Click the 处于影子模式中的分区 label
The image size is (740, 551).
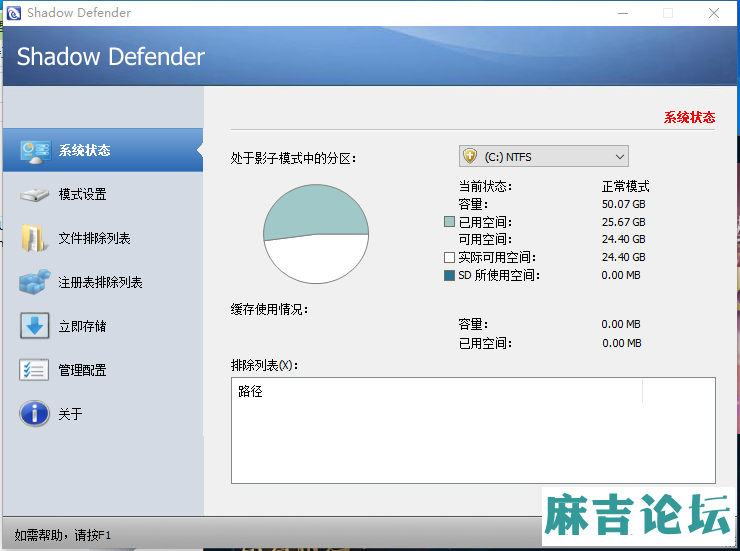pyautogui.click(x=293, y=158)
